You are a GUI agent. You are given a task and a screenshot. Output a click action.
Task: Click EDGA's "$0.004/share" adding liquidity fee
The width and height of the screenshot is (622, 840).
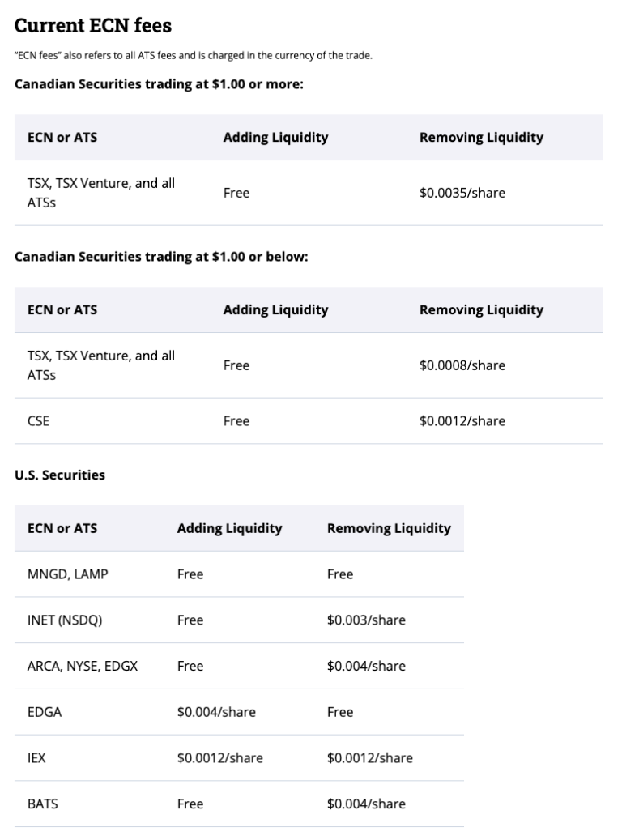tap(216, 712)
